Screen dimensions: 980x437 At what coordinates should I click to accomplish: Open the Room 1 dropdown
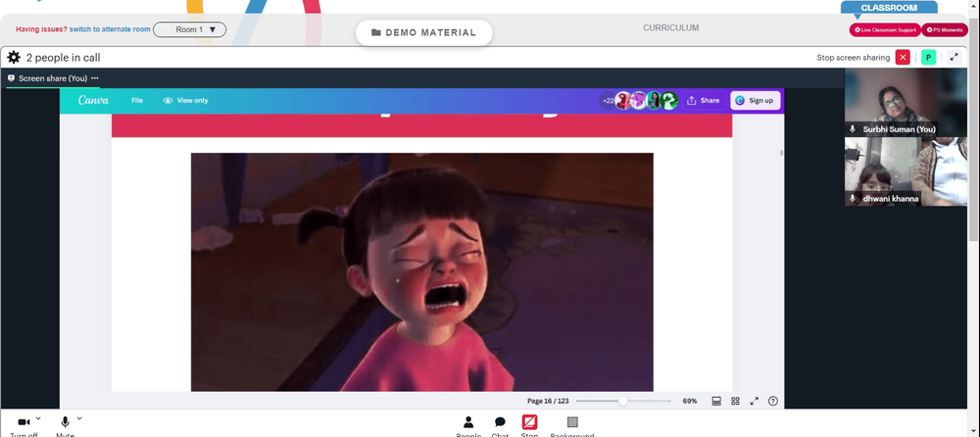[189, 29]
